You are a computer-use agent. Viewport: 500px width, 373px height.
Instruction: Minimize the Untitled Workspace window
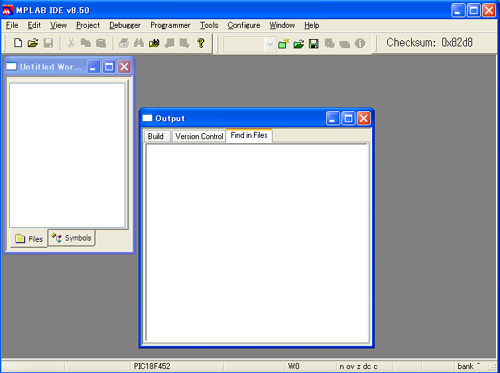tap(93, 67)
